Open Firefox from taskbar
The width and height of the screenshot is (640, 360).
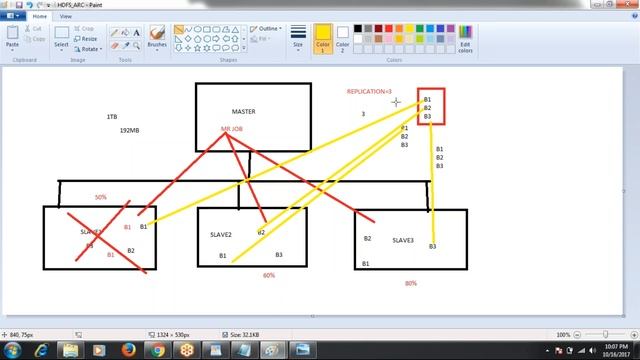(129, 350)
